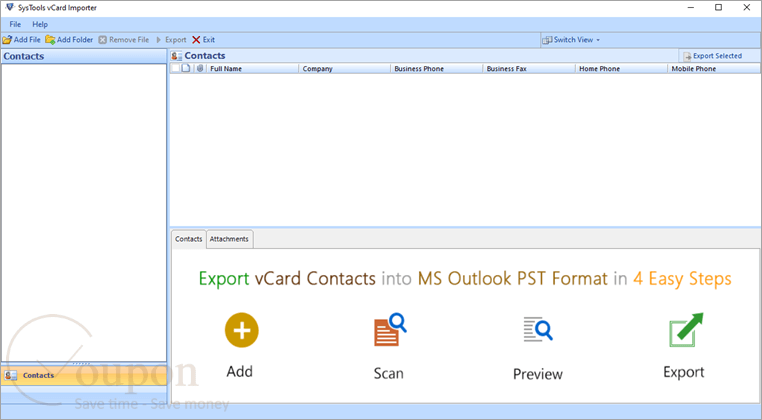Click the red Exit icon
Image resolution: width=762 pixels, height=420 pixels.
coord(196,40)
